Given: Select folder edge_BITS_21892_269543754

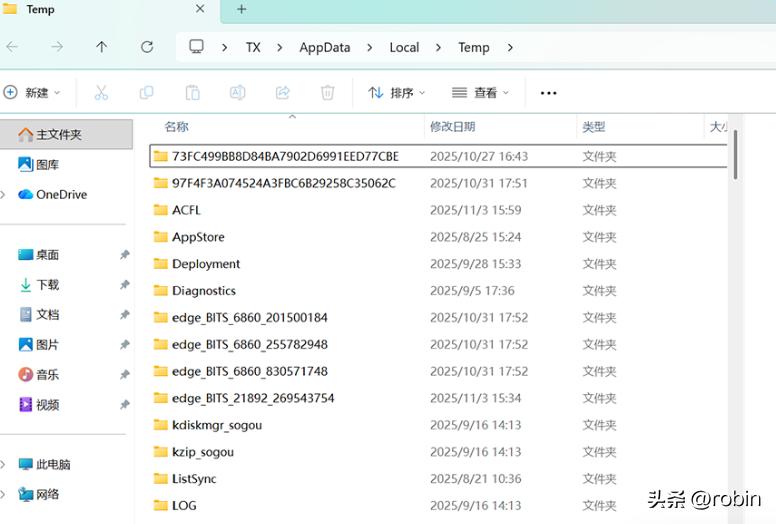Looking at the screenshot, I should pos(438,398).
